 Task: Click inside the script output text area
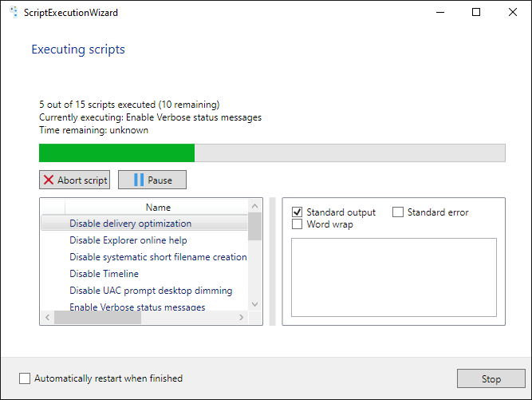(393, 277)
